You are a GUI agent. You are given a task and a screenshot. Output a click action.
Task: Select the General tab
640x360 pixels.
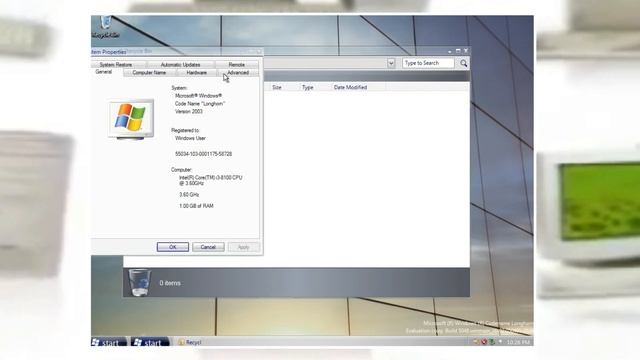pyautogui.click(x=104, y=72)
